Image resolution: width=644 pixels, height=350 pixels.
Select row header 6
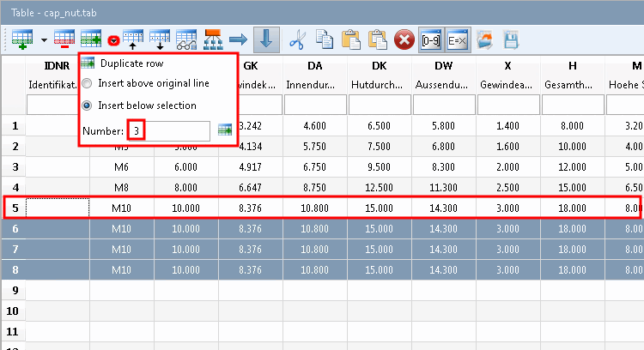coord(14,228)
